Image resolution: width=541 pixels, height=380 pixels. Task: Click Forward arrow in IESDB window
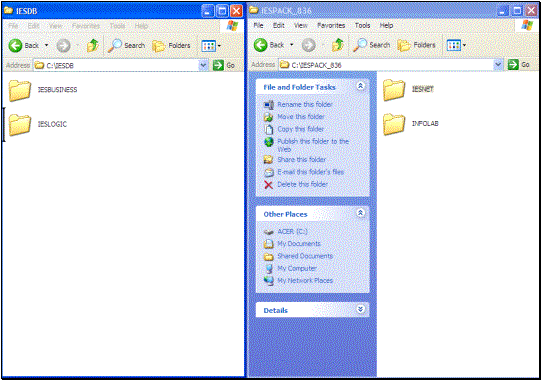pos(63,46)
